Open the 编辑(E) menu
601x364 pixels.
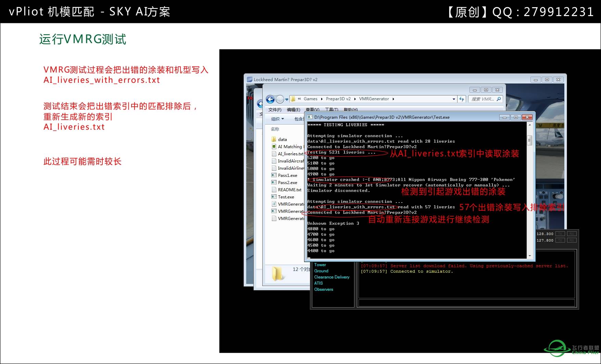pos(293,110)
